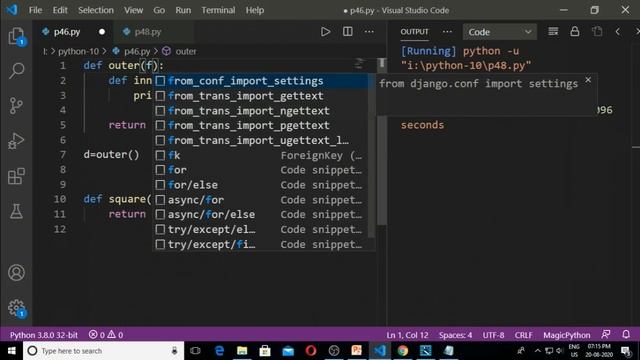Open Task View on taskbar

coord(196,351)
